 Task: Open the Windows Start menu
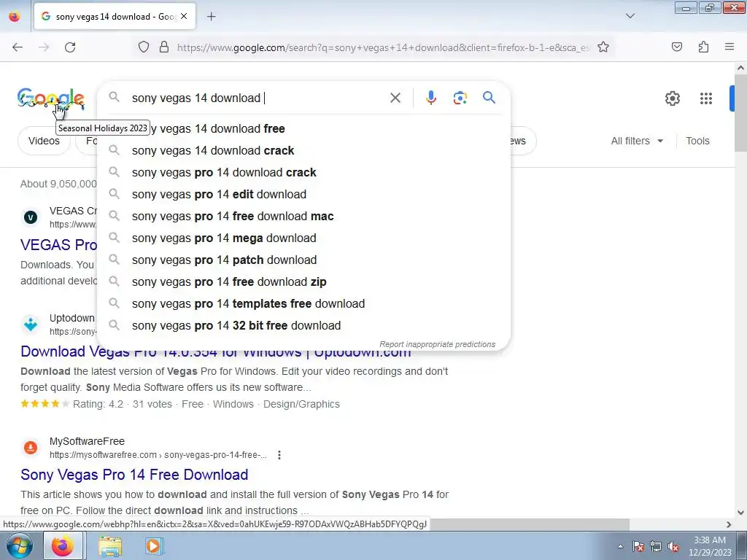tap(20, 545)
